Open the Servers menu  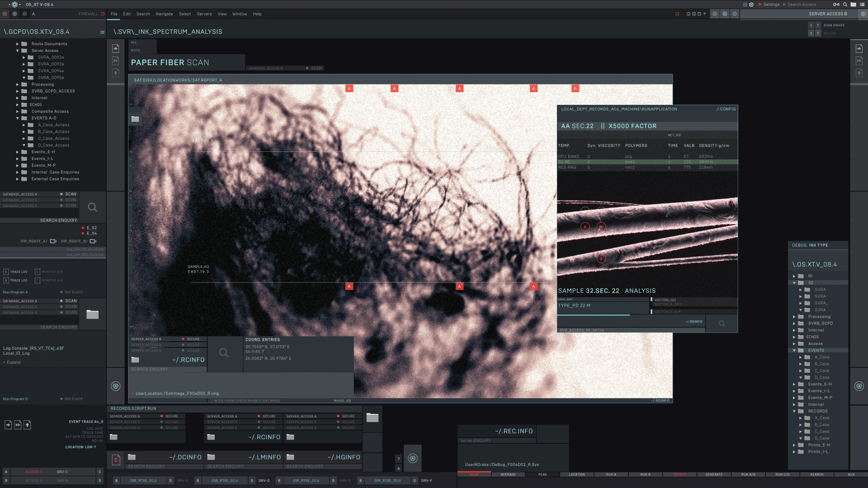pyautogui.click(x=204, y=14)
